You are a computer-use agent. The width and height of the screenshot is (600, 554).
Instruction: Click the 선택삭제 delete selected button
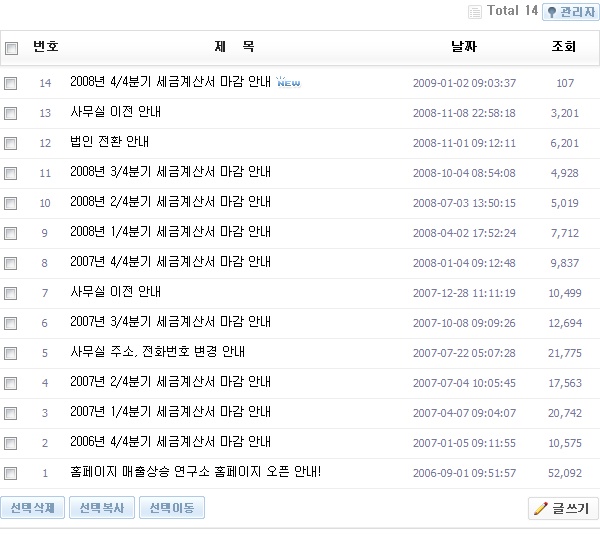[33, 508]
